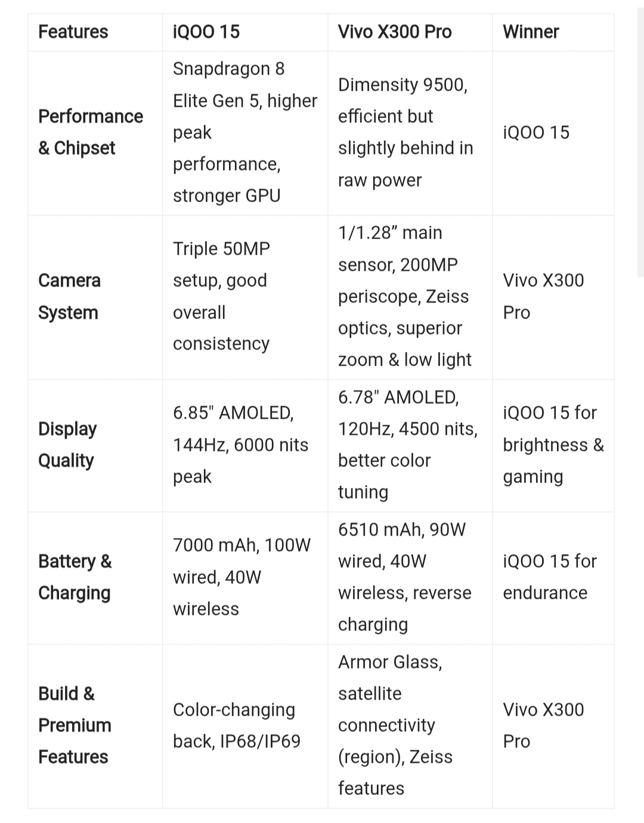Viewport: 644px width, 823px height.
Task: Click the Color-changing back IP68/IP69 cell
Action: (x=237, y=725)
